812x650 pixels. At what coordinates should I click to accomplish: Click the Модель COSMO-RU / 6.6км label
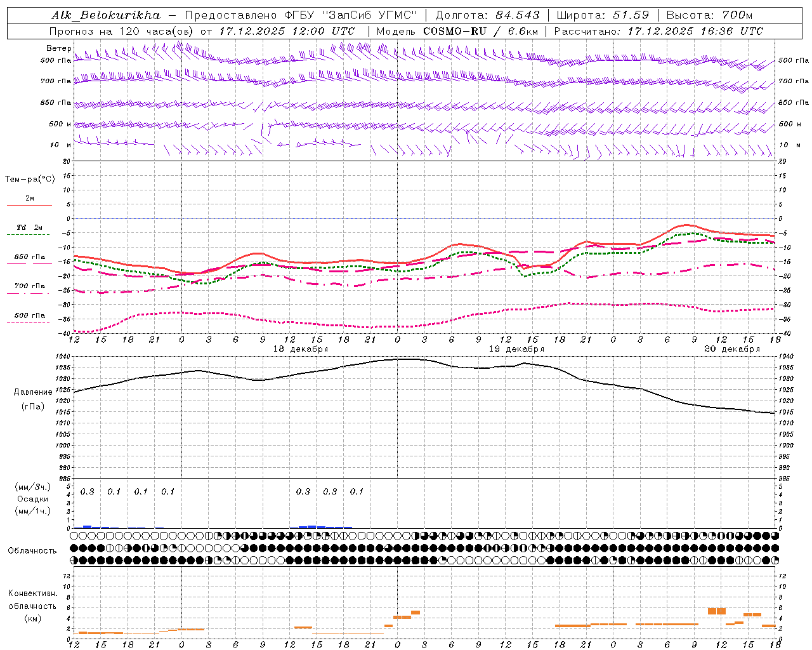pyautogui.click(x=457, y=31)
